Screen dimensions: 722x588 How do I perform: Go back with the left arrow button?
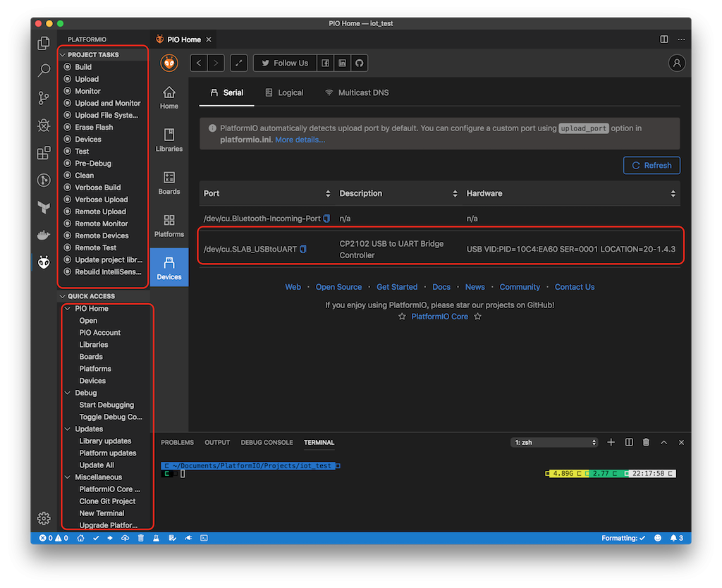[199, 63]
